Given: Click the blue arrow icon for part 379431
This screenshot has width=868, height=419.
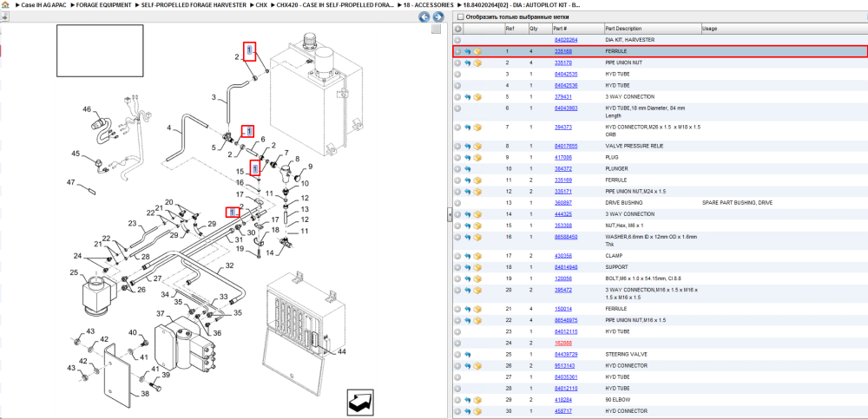Looking at the screenshot, I should point(468,97).
